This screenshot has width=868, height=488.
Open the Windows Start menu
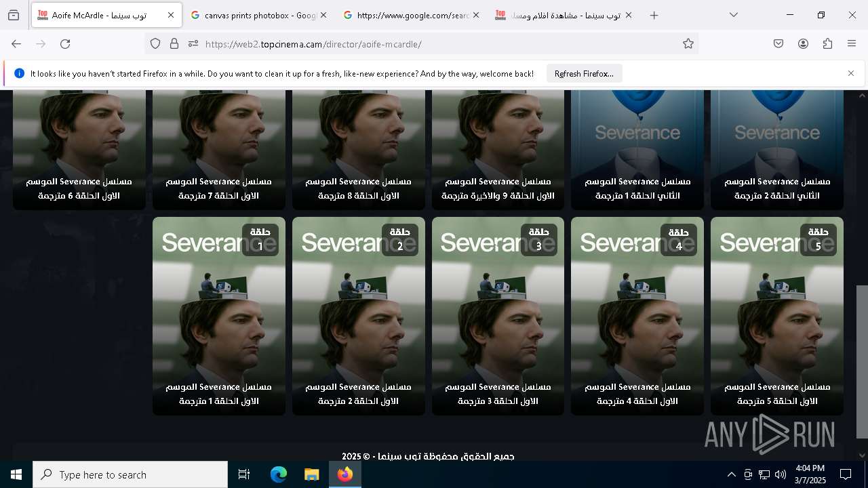(16, 474)
